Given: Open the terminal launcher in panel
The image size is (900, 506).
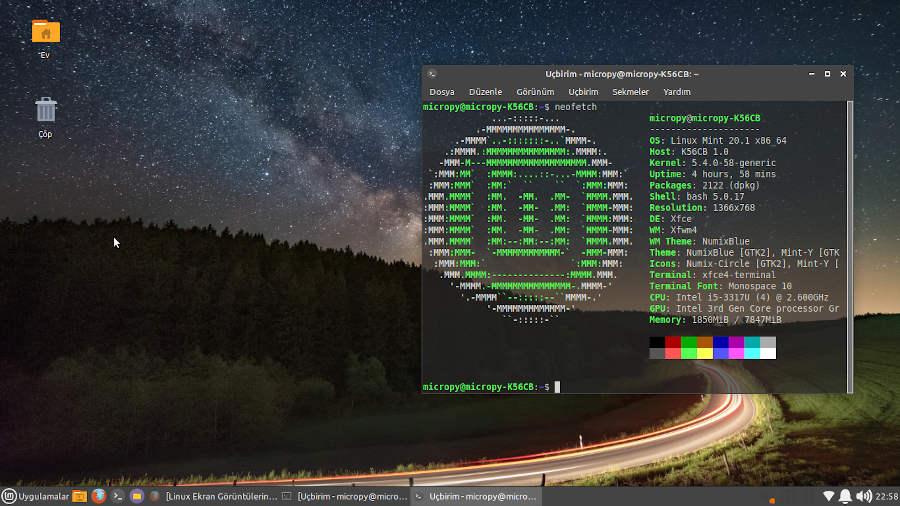Looking at the screenshot, I should pyautogui.click(x=118, y=496).
